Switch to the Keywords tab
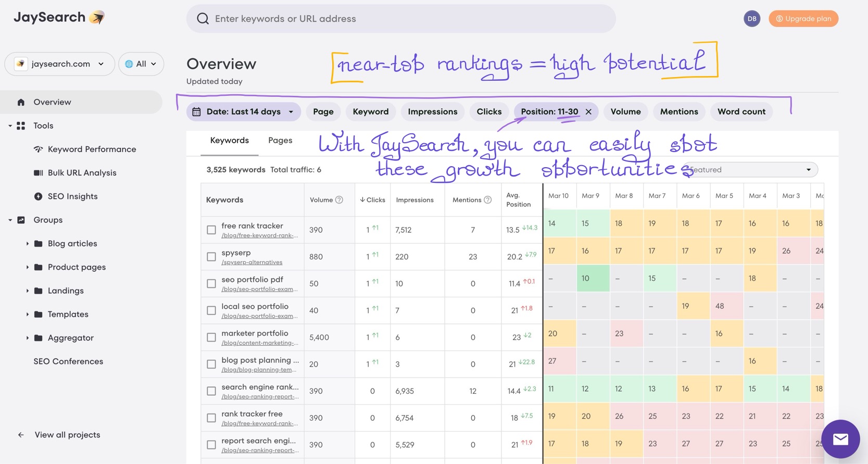 pyautogui.click(x=230, y=141)
